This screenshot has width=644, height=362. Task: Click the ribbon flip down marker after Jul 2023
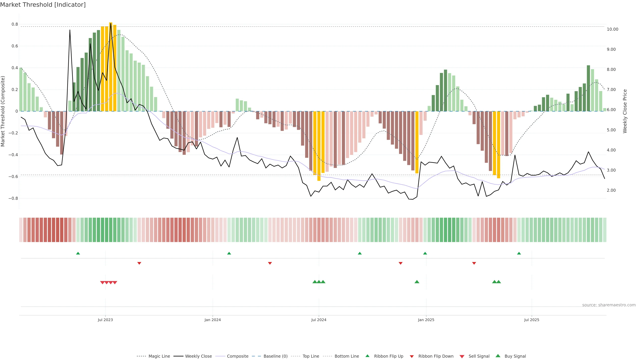[x=139, y=263]
